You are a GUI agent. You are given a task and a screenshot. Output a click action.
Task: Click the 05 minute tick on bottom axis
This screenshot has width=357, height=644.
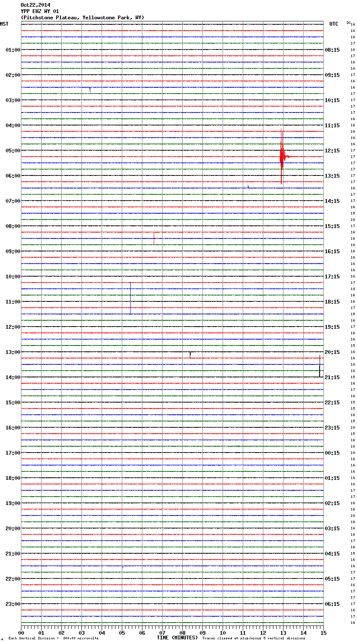(x=122, y=633)
